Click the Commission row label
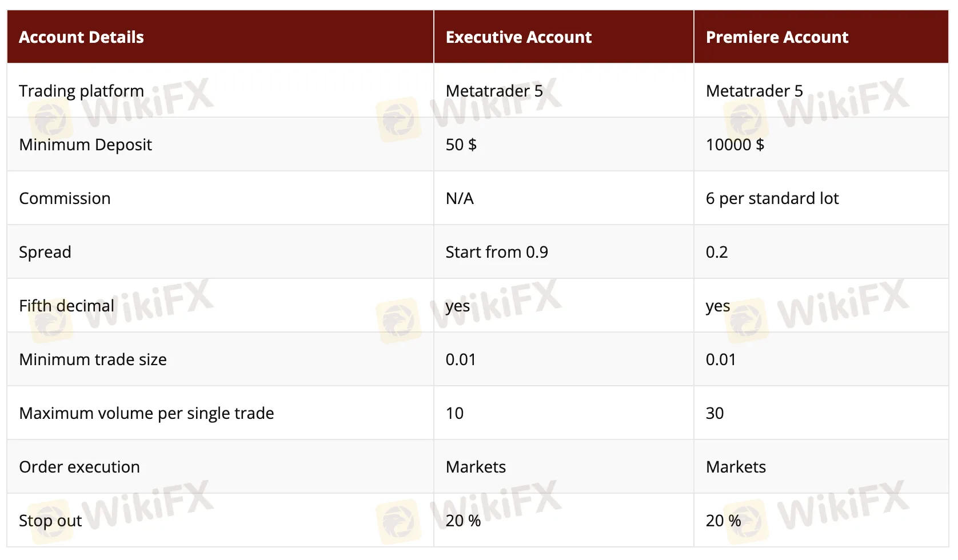The image size is (958, 560). [x=65, y=198]
